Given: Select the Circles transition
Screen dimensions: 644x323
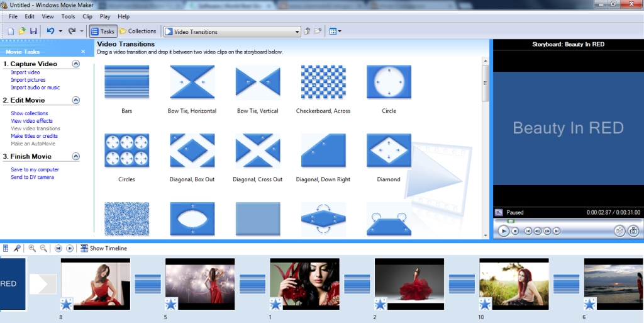Looking at the screenshot, I should pos(126,150).
